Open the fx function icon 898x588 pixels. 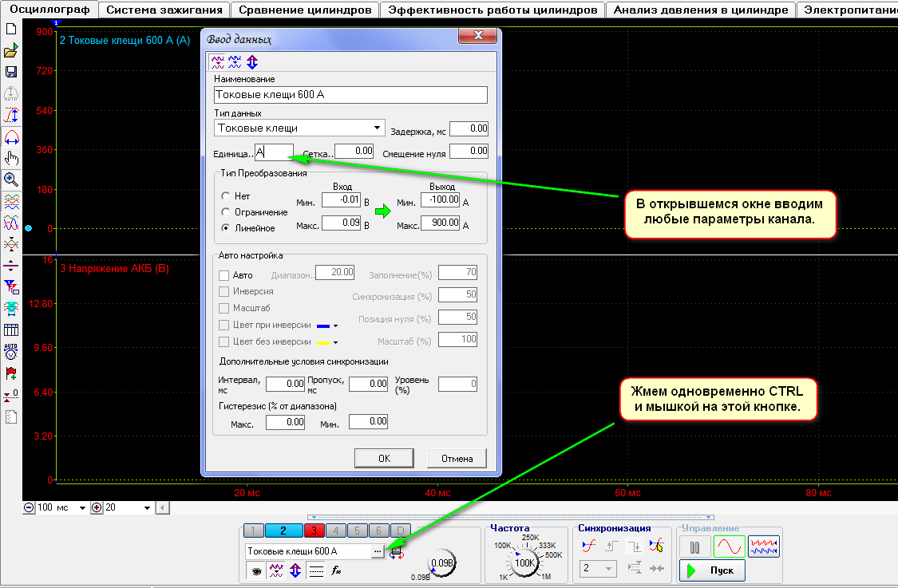click(336, 570)
